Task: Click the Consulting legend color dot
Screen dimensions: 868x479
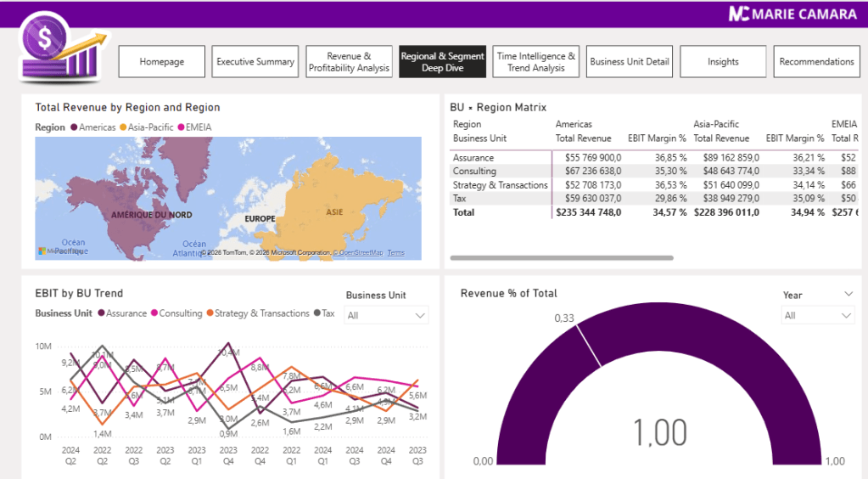Action: (154, 313)
